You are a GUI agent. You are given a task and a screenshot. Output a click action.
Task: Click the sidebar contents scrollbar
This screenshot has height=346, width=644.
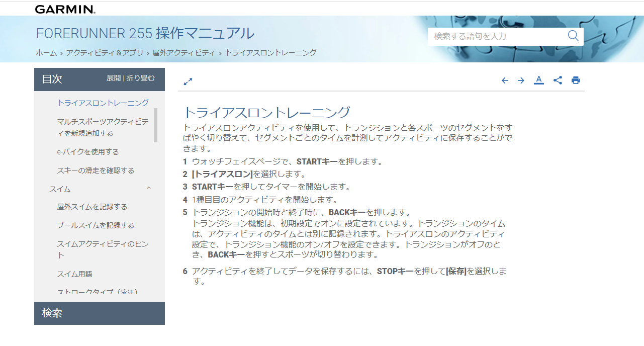point(155,125)
